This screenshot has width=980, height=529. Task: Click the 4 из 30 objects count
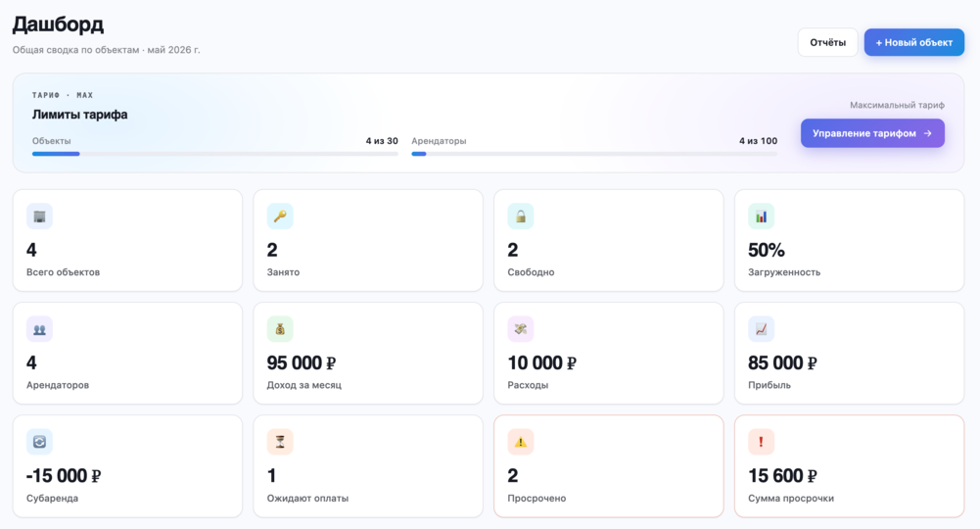click(382, 141)
